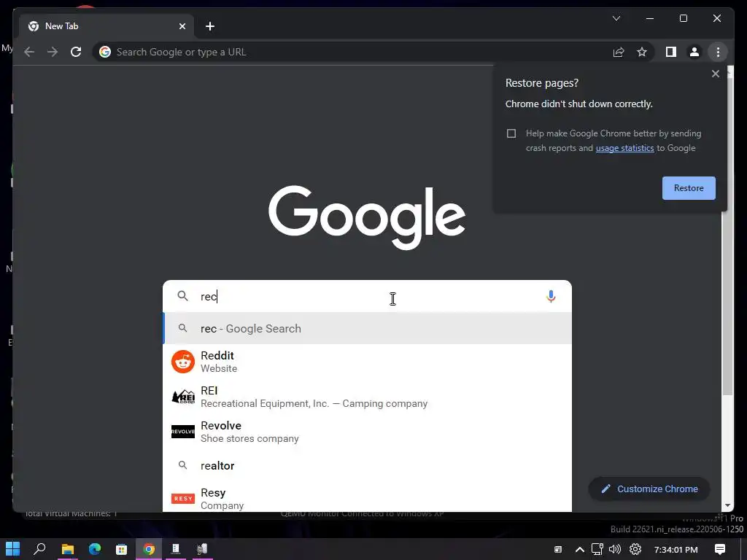The height and width of the screenshot is (560, 747).
Task: Click the scrollbar down arrow
Action: [x=727, y=505]
